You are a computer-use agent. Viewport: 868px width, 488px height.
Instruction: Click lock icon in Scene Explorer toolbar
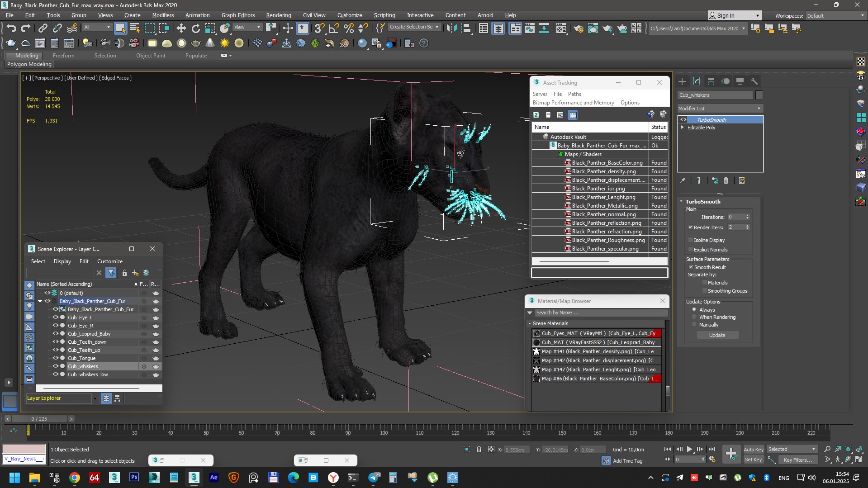(x=124, y=273)
